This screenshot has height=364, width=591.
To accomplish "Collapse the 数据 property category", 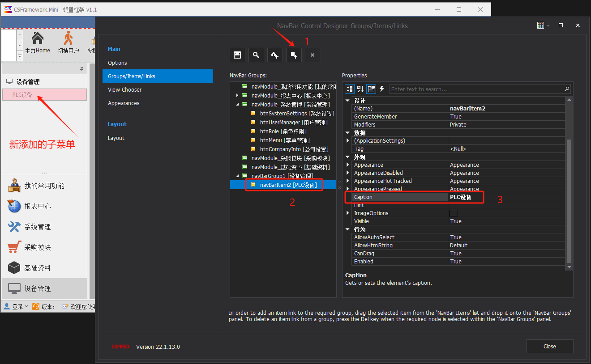I will click(x=348, y=133).
